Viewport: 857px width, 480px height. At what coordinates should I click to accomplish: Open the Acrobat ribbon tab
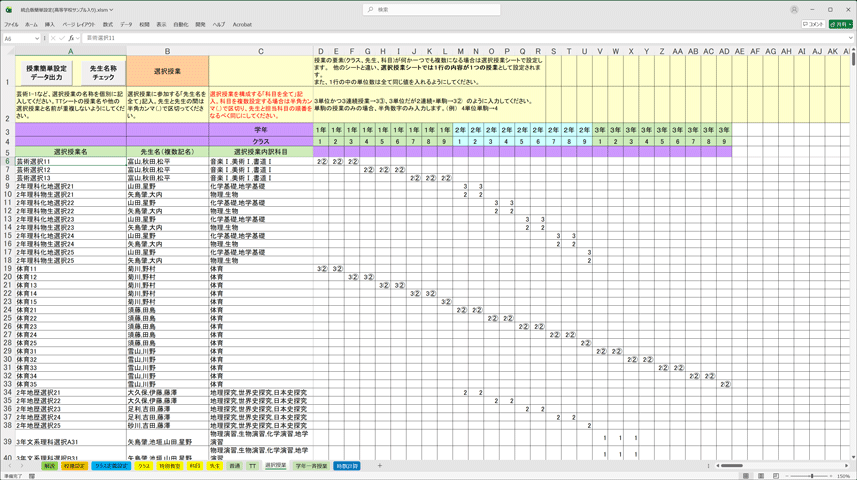tap(242, 24)
